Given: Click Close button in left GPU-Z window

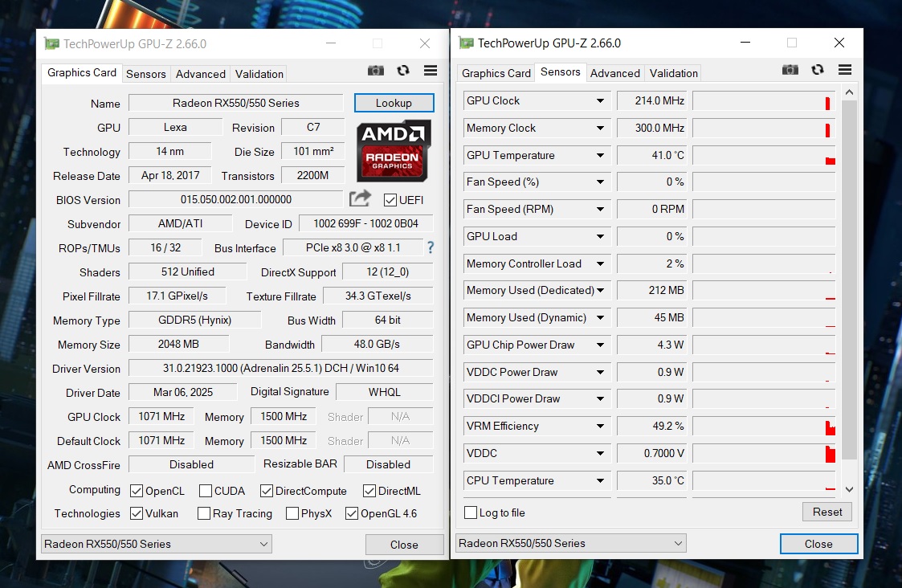Looking at the screenshot, I should [404, 545].
